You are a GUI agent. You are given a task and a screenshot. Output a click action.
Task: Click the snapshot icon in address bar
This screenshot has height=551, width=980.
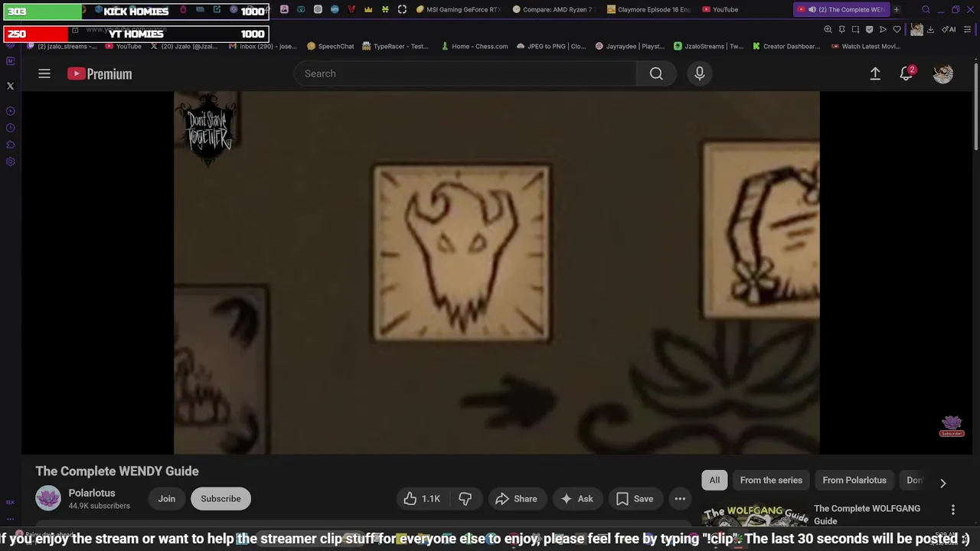[x=855, y=29]
